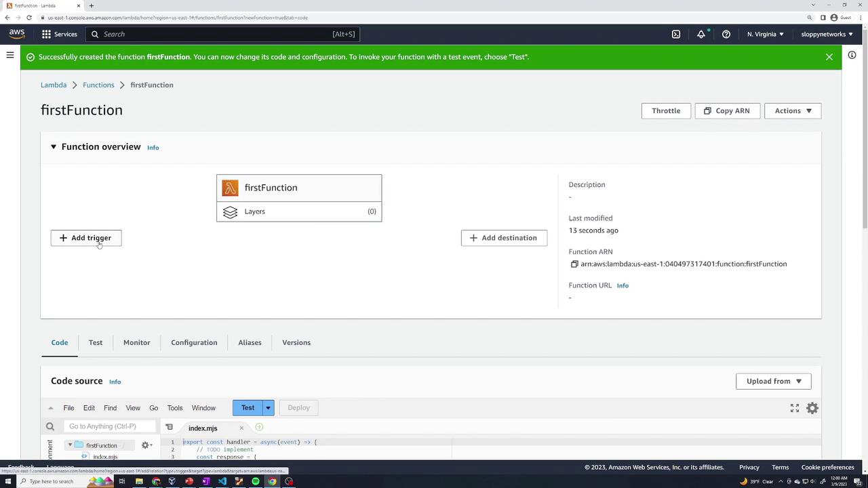868x488 pixels.
Task: Open the Windows Start menu
Action: tap(8, 481)
